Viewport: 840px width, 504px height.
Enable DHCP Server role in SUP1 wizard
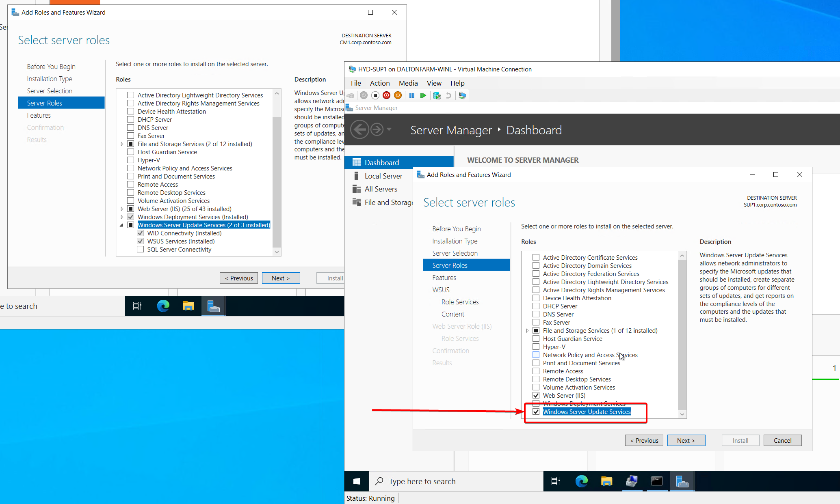[x=536, y=306]
